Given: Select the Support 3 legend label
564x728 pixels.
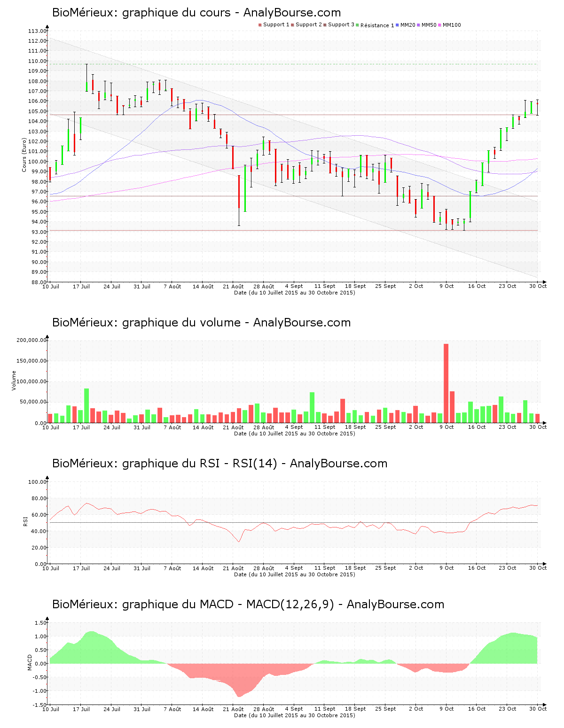Looking at the screenshot, I should click(x=341, y=25).
